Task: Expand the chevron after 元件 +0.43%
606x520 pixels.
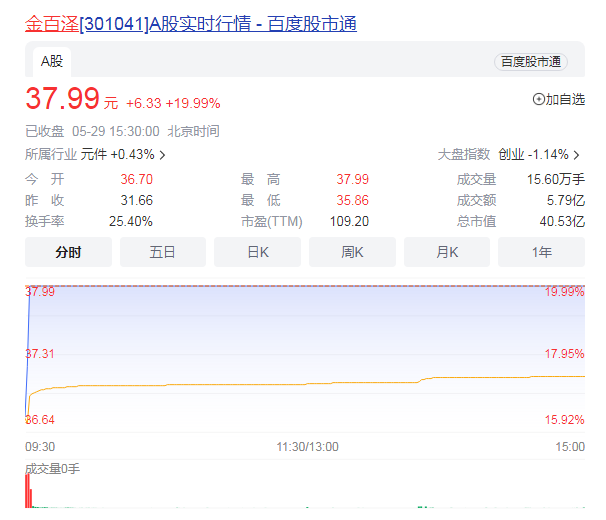Action: click(163, 155)
